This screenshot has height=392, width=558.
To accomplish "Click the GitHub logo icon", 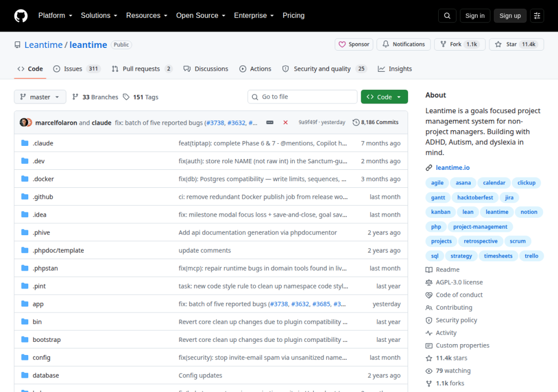I will point(21,16).
